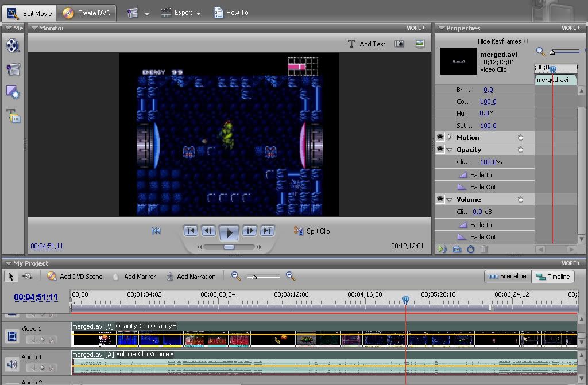This screenshot has height=385, width=588.
Task: Click the camcorder capture icon in sidebar
Action: (13, 69)
